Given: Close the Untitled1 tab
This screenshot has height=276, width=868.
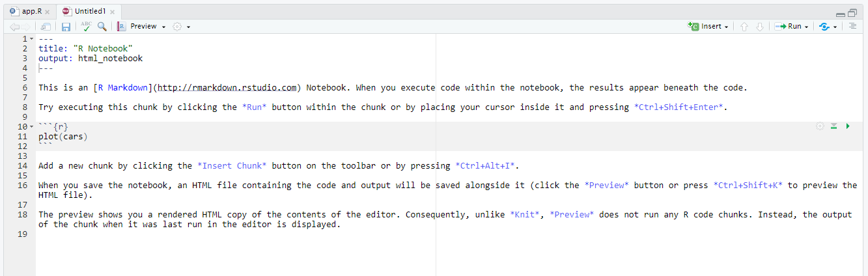Looking at the screenshot, I should pyautogui.click(x=112, y=12).
